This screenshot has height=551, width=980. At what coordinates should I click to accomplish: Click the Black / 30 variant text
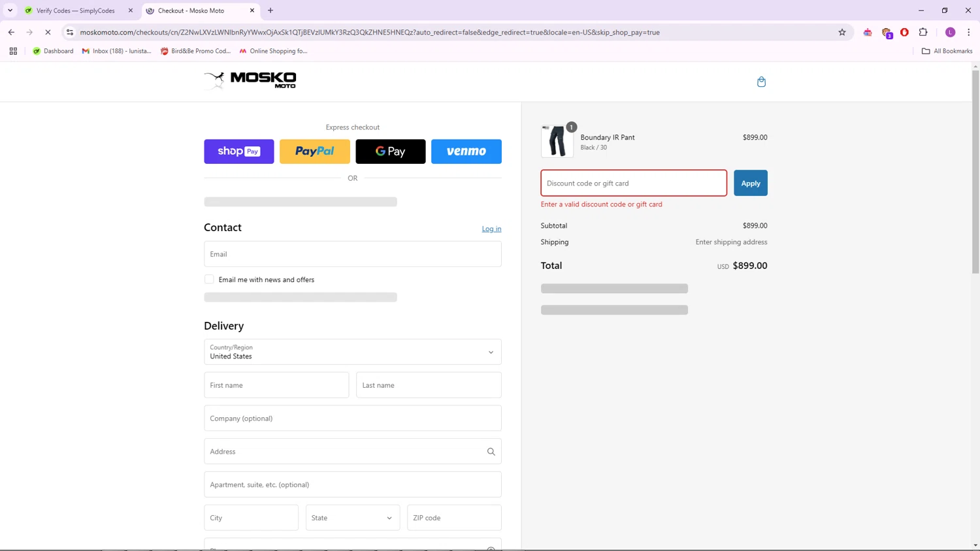[593, 148]
